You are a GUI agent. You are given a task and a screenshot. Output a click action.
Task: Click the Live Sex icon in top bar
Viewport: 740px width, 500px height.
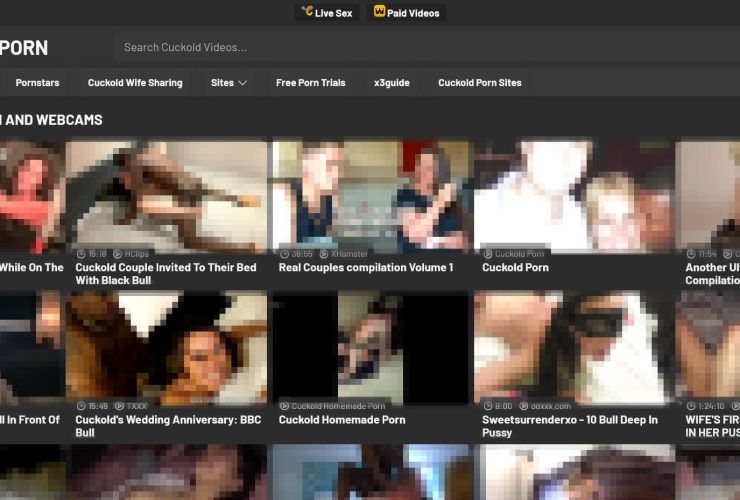[307, 12]
